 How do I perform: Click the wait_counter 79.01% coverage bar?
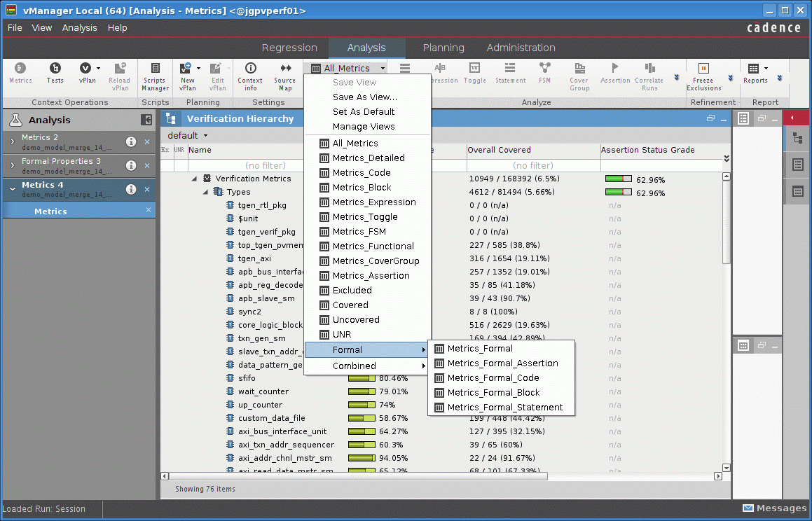[362, 391]
